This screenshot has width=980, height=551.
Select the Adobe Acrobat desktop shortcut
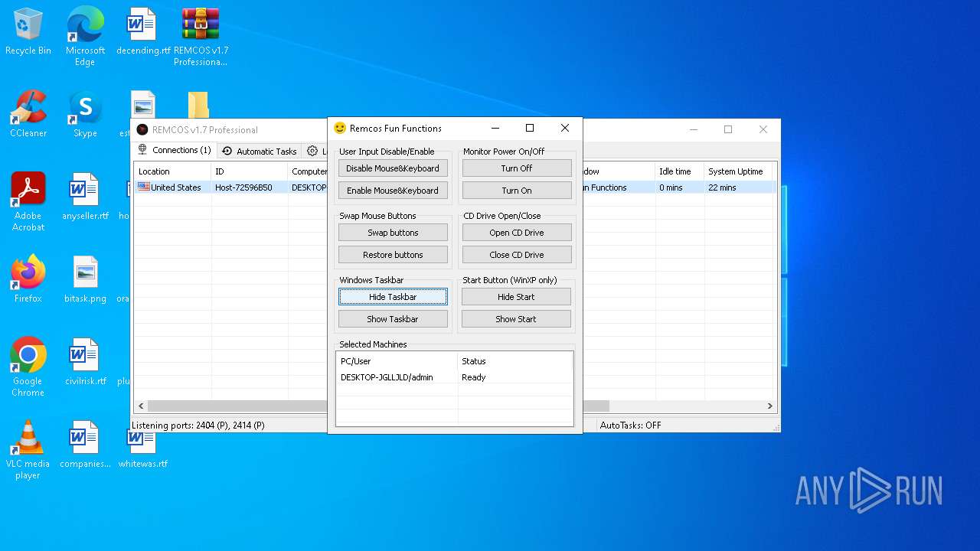click(28, 202)
